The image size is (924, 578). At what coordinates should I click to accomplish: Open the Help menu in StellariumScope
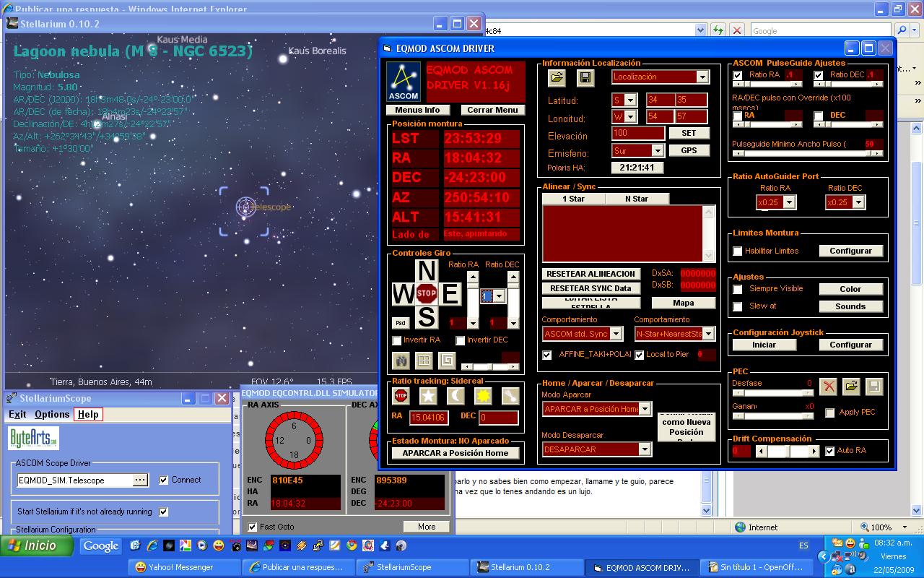tap(88, 414)
